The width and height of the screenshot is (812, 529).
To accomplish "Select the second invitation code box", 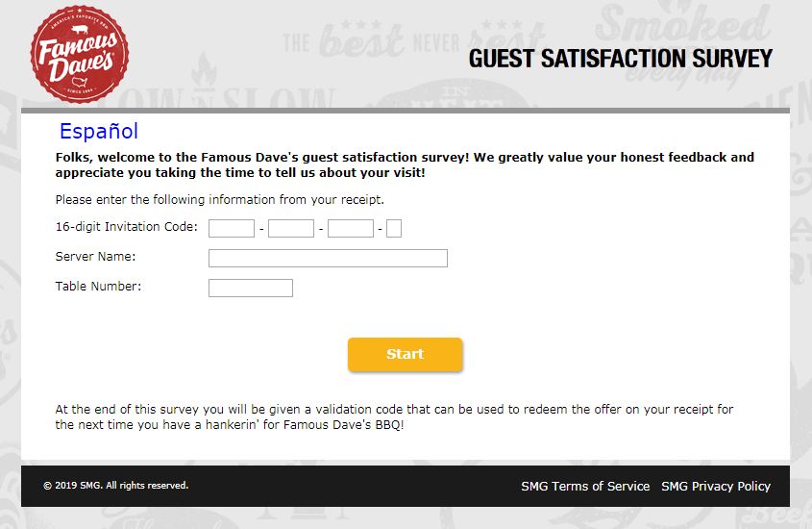I will tap(291, 228).
